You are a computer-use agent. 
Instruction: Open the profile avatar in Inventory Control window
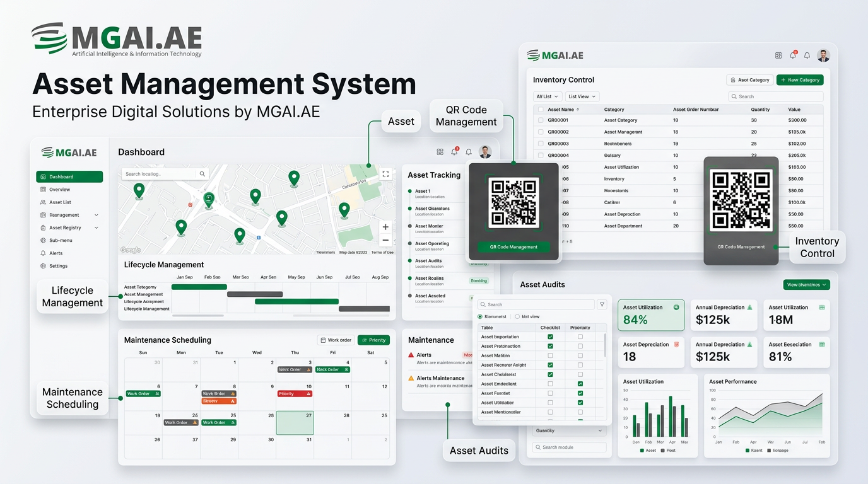tap(823, 55)
